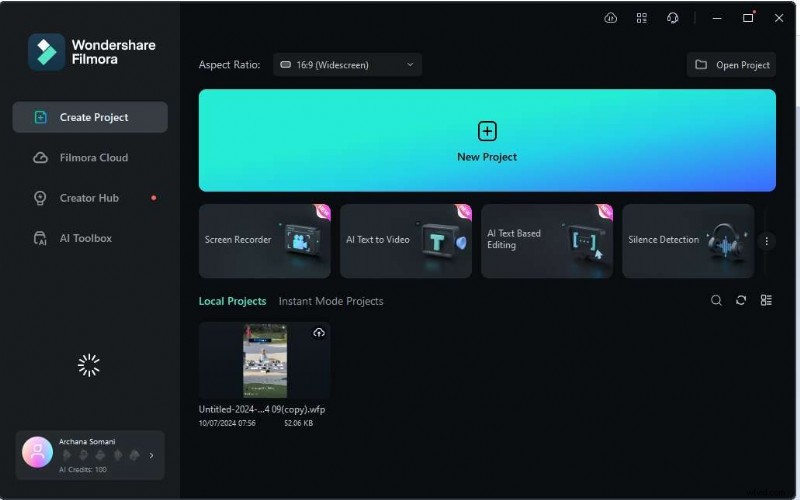Refresh the local projects list
Screen dimensions: 800x500
click(741, 300)
